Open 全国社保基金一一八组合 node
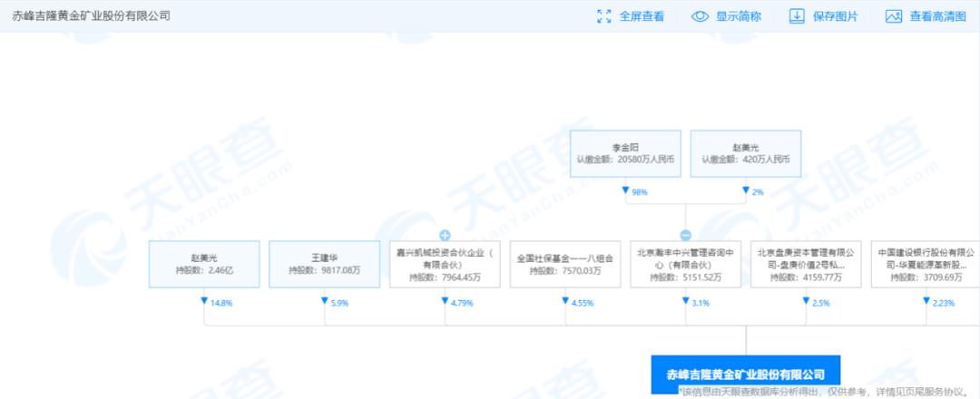Viewport: 980px width, 399px height. click(x=565, y=264)
